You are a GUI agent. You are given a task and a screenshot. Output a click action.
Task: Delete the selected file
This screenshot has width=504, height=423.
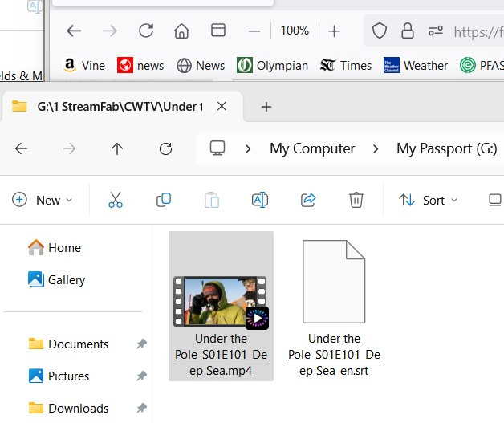356,200
